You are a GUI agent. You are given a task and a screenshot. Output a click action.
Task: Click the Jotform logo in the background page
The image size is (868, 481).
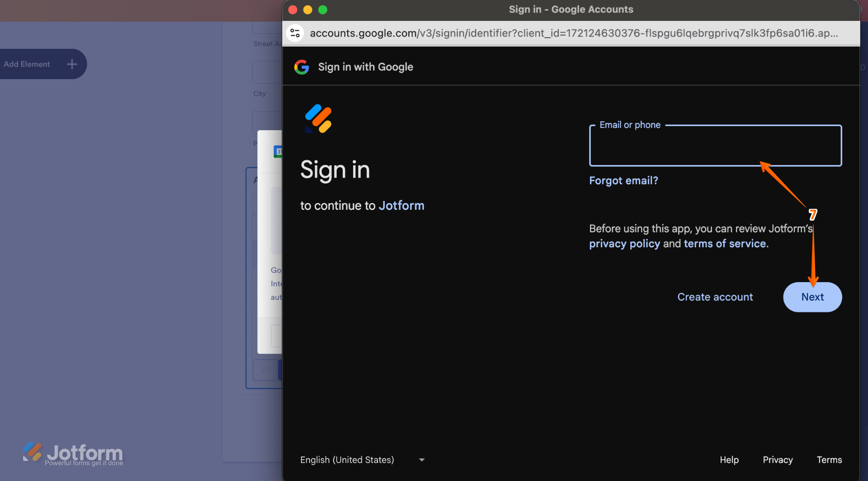(73, 453)
